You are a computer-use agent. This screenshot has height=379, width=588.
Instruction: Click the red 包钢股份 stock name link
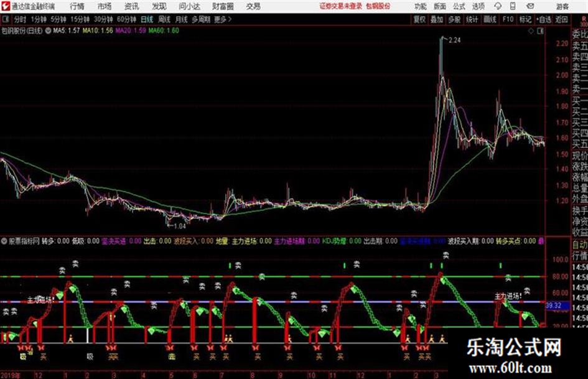tap(378, 6)
